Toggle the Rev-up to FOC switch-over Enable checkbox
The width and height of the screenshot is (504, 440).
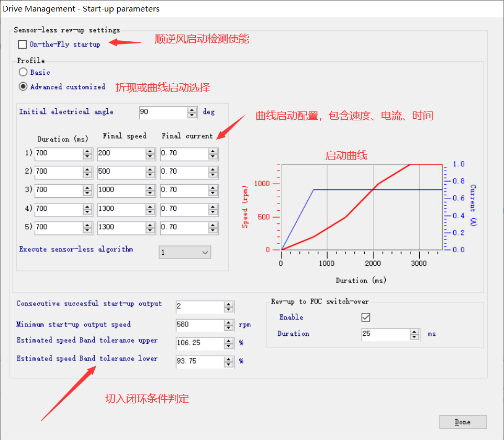366,317
